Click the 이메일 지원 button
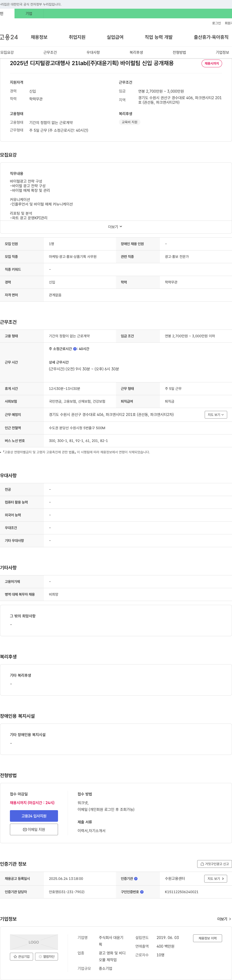The height and width of the screenshot is (980, 232). [x=34, y=829]
